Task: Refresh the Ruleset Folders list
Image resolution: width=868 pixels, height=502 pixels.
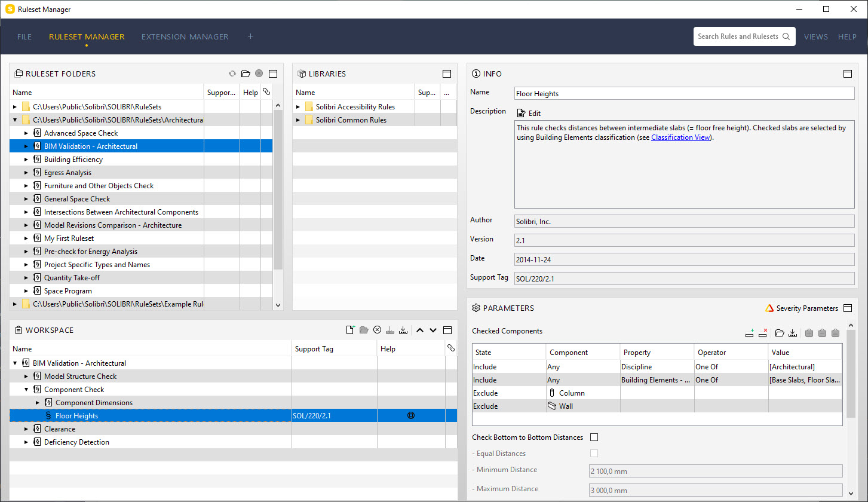Action: tap(232, 74)
